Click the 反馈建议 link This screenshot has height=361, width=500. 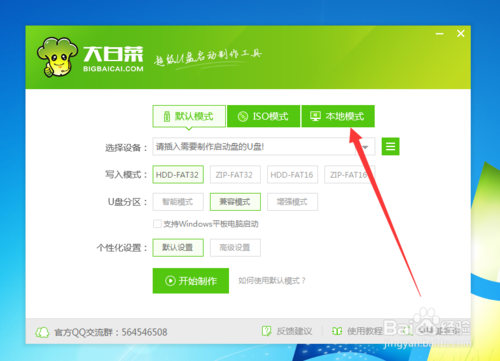coord(294,331)
